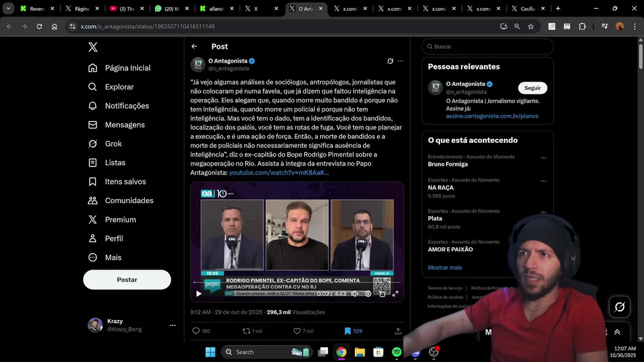Click the Comunidades people icon
The width and height of the screenshot is (644, 362).
pos(93,201)
